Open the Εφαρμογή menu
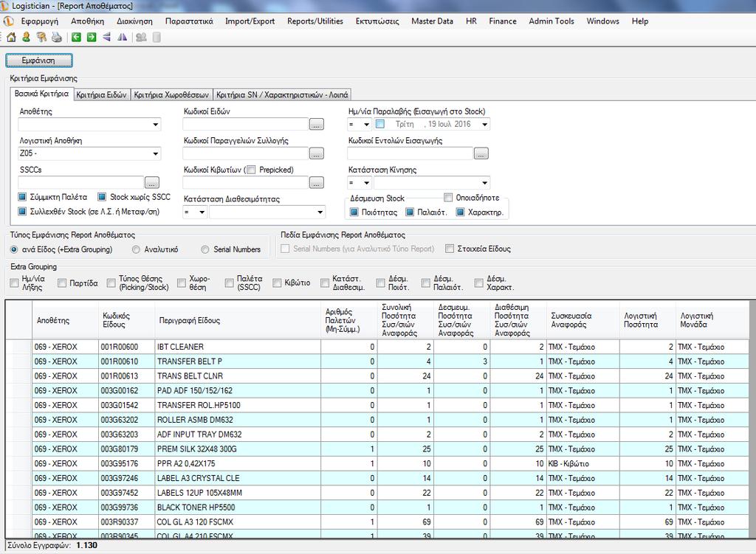This screenshot has height=554, width=756. point(40,21)
